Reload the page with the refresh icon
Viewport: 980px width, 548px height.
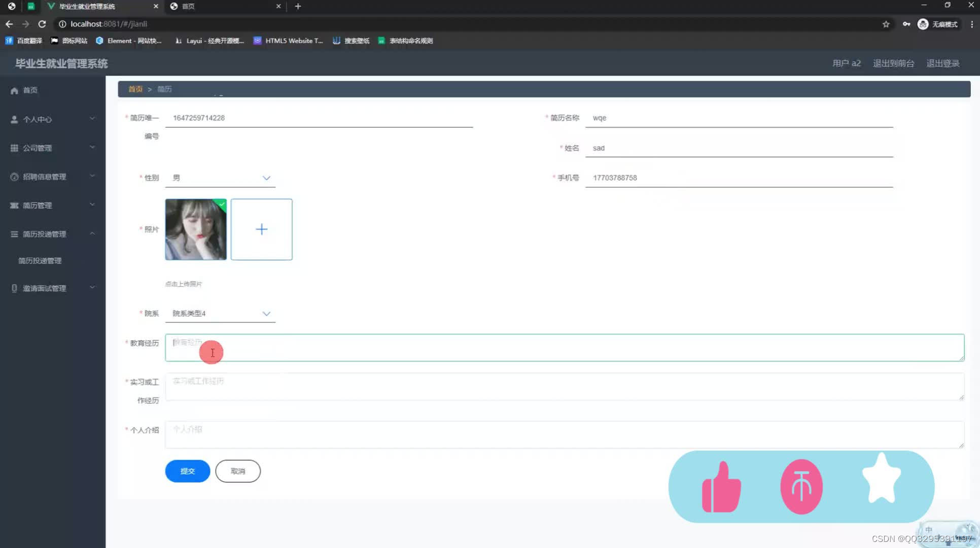(x=42, y=24)
